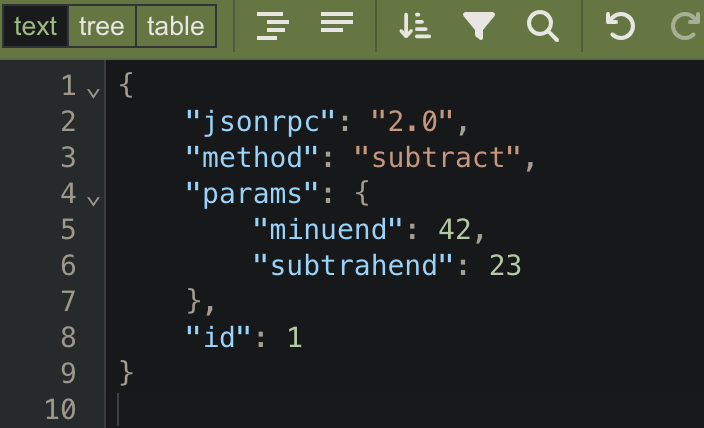
Task: Place cursor on the "id" value 1
Action: pyautogui.click(x=295, y=338)
